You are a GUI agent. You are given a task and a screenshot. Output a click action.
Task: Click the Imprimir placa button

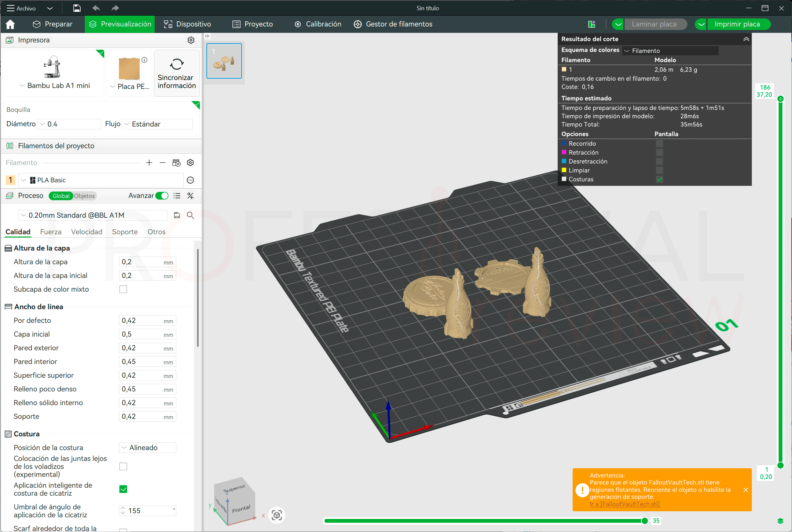[x=739, y=24]
